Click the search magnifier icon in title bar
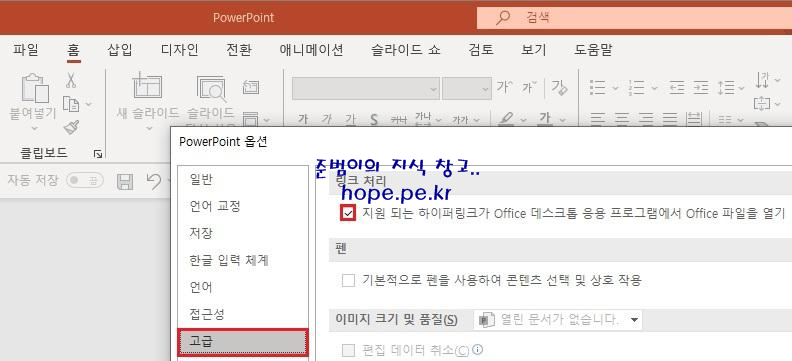This screenshot has width=792, height=361. [503, 18]
